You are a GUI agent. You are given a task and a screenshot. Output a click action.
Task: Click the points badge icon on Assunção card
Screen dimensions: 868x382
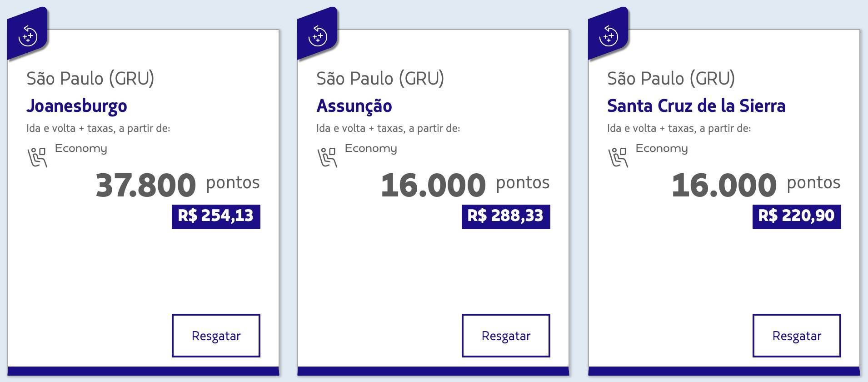pos(318,35)
